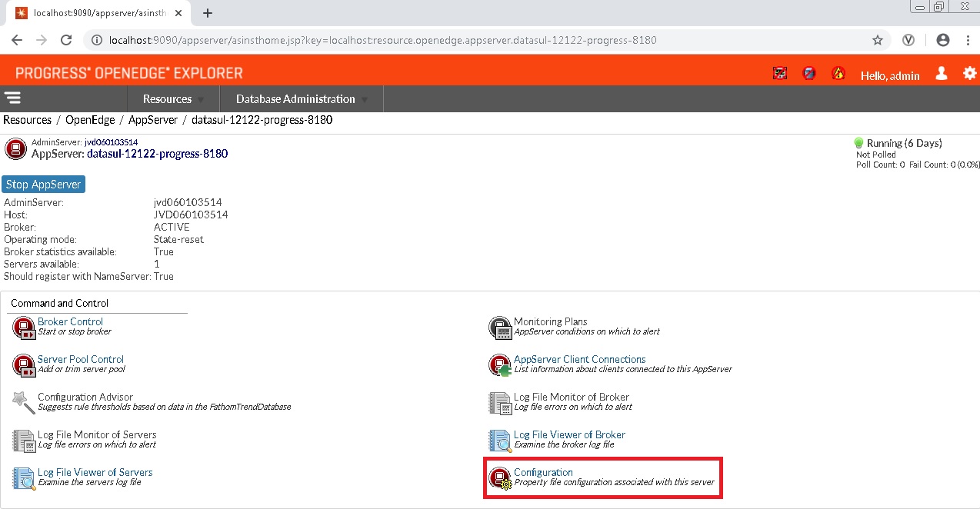The image size is (980, 509).
Task: Click the Monitoring Plans label
Action: click(551, 321)
